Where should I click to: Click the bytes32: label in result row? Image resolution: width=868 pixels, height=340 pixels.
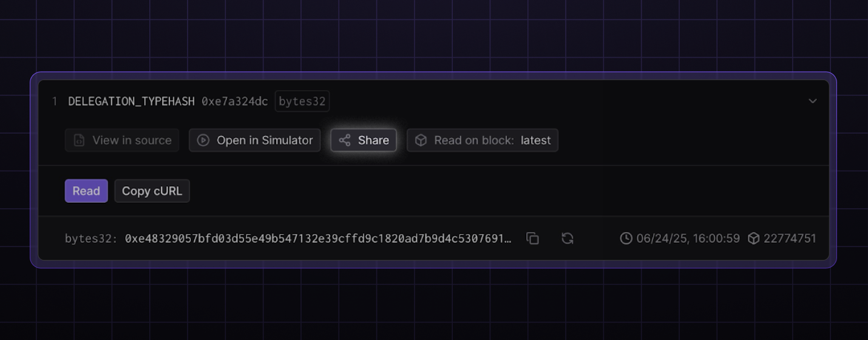click(x=91, y=239)
